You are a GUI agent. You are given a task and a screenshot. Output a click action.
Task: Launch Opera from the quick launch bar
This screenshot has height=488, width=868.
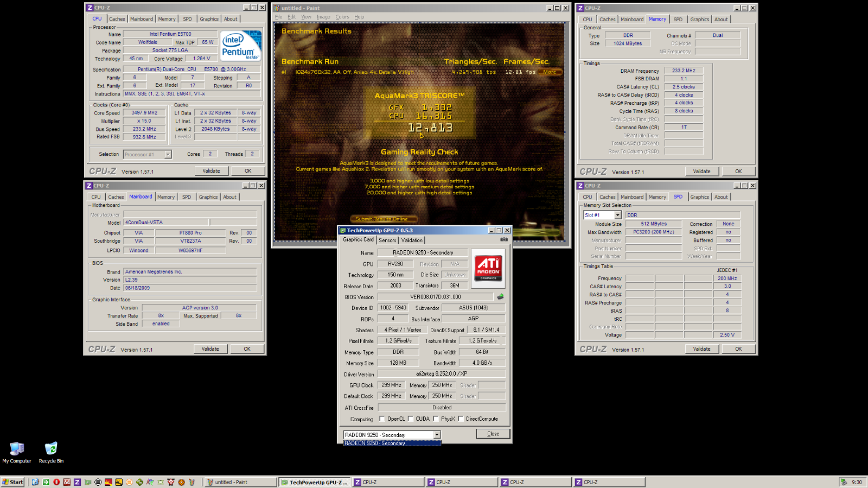[x=56, y=482]
